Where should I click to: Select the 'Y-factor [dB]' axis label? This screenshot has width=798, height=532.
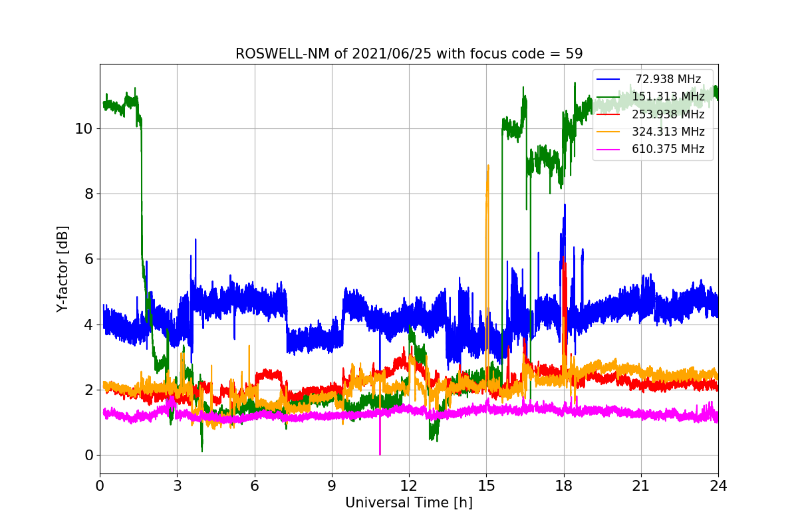click(63, 269)
